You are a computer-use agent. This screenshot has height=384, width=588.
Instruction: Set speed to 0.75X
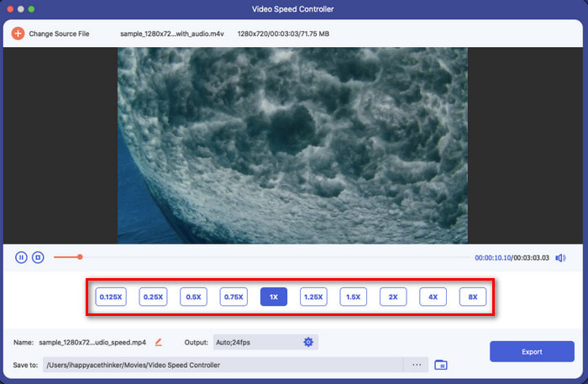(x=234, y=297)
